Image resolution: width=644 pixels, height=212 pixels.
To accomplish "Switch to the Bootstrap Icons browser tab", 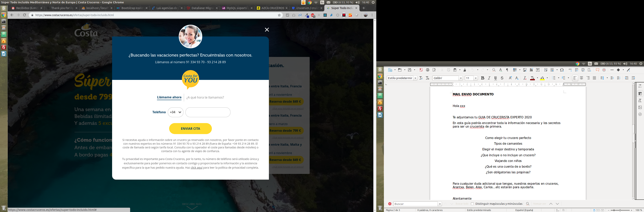I will click(x=132, y=8).
